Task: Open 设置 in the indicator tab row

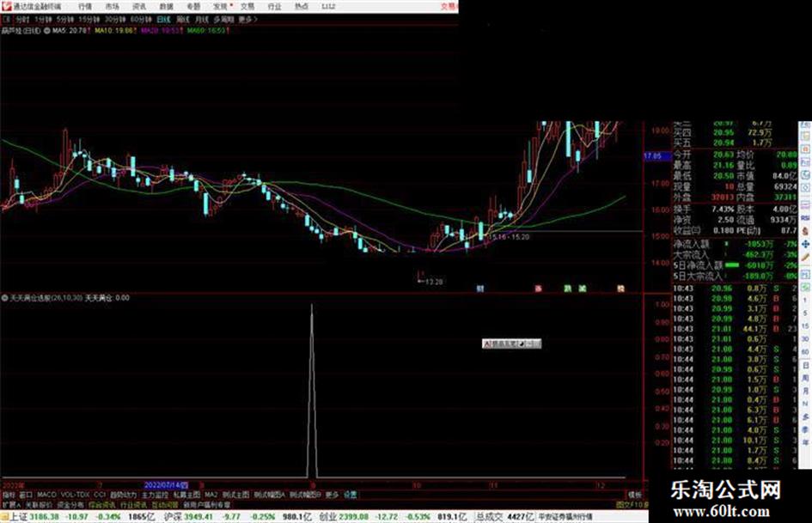Action: click(x=351, y=495)
